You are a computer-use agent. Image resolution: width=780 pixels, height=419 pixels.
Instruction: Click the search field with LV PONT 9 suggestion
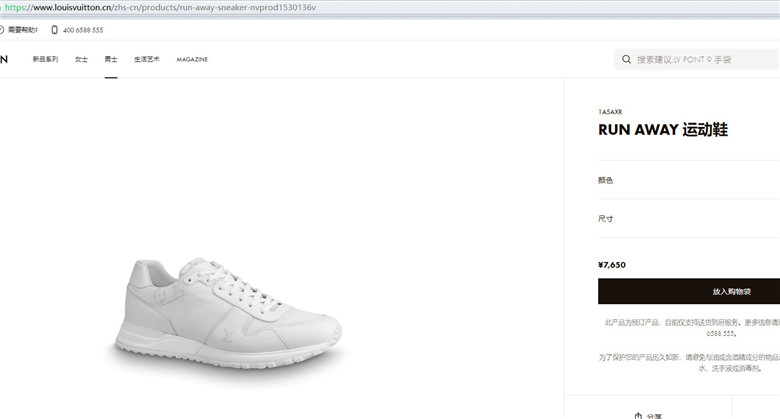point(697,60)
